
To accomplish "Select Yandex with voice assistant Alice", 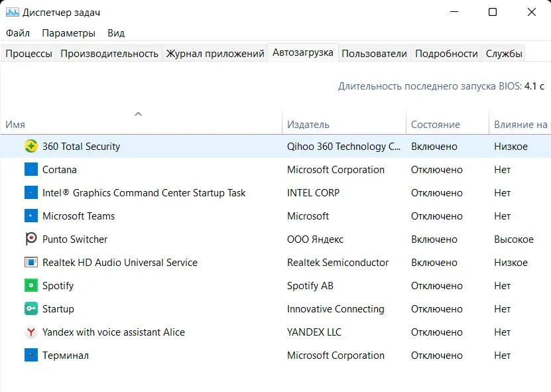I will (x=113, y=332).
